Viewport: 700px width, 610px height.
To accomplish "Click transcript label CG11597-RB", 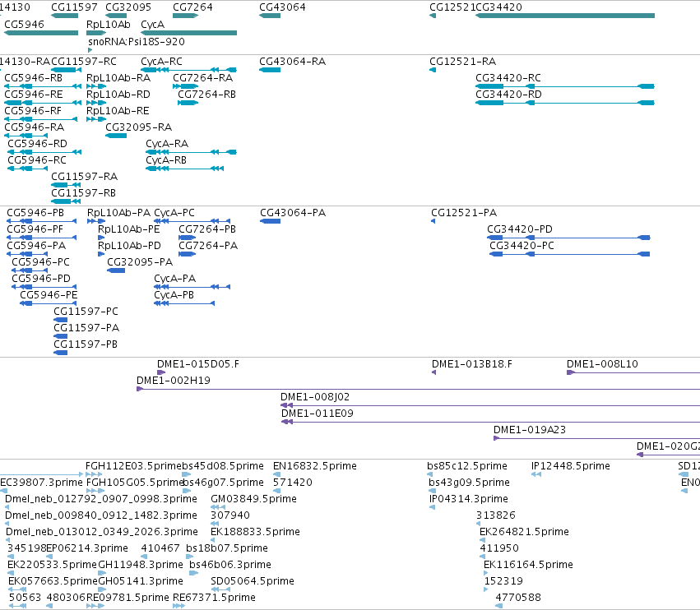I will click(83, 193).
